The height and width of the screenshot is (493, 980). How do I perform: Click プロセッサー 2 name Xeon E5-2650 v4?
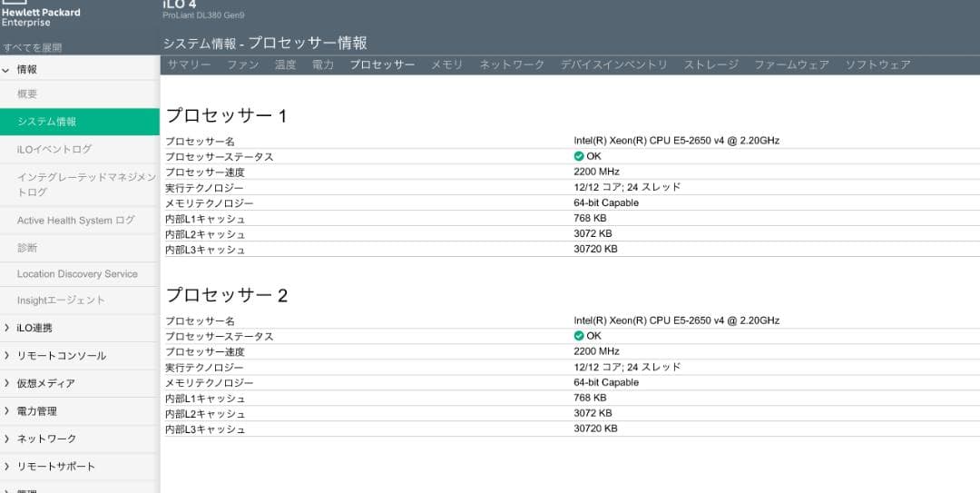coord(676,320)
